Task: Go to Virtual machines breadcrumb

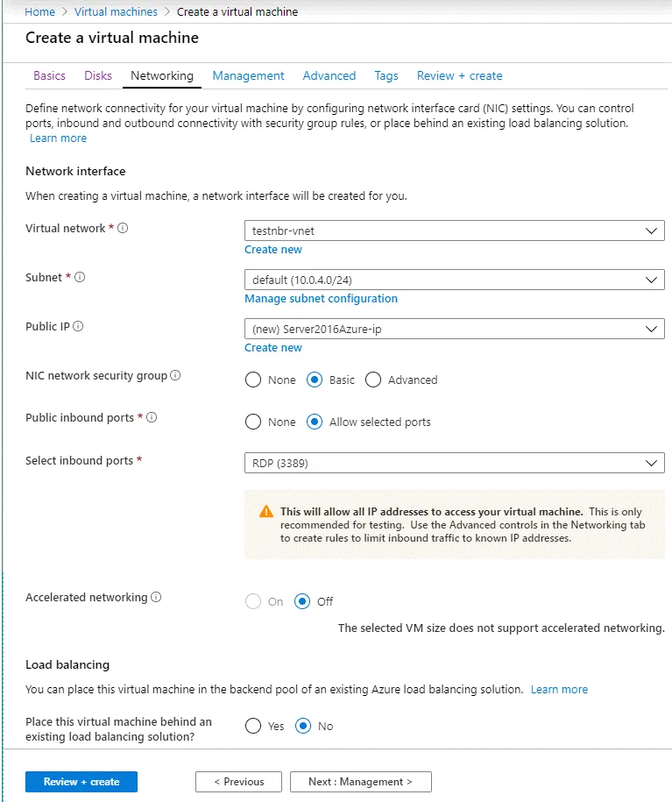Action: pos(117,12)
